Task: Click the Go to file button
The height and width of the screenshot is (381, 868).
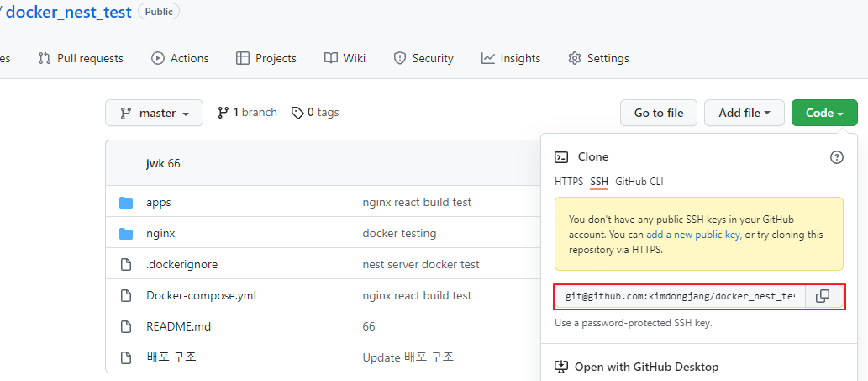Action: tap(659, 113)
